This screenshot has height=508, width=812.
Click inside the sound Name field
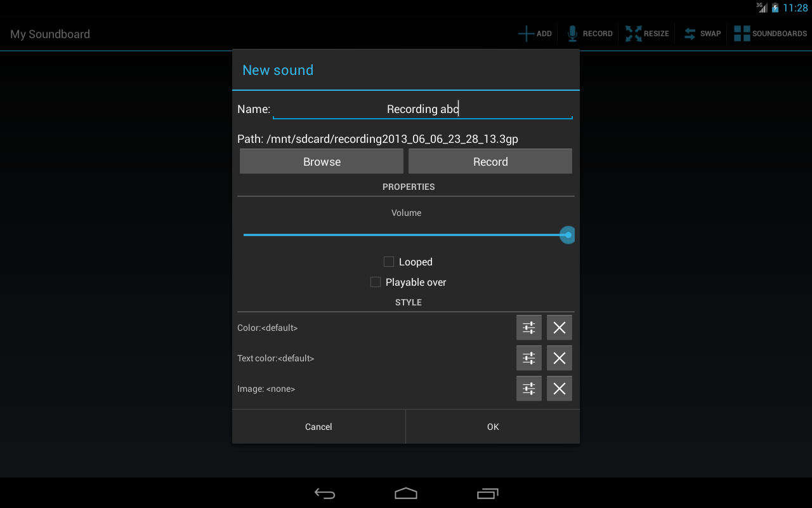pos(422,109)
